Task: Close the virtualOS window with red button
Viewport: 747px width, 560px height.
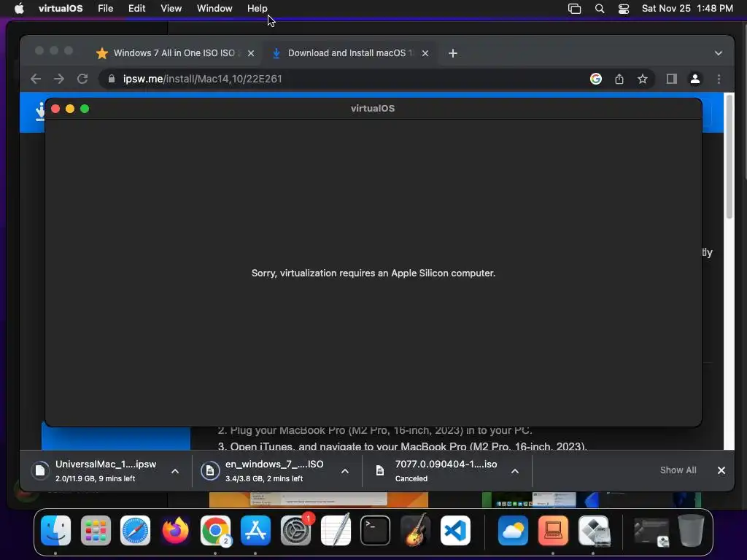Action: click(x=55, y=109)
